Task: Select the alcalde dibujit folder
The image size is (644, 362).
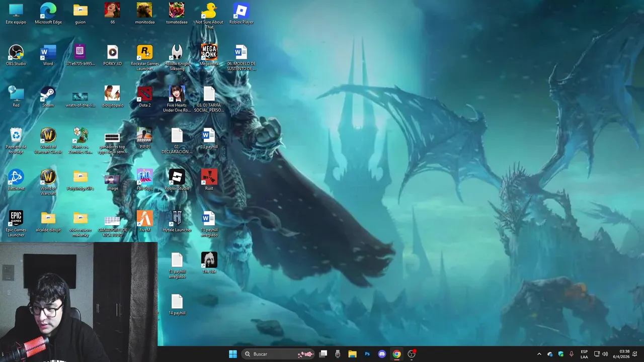Action: coord(48,221)
